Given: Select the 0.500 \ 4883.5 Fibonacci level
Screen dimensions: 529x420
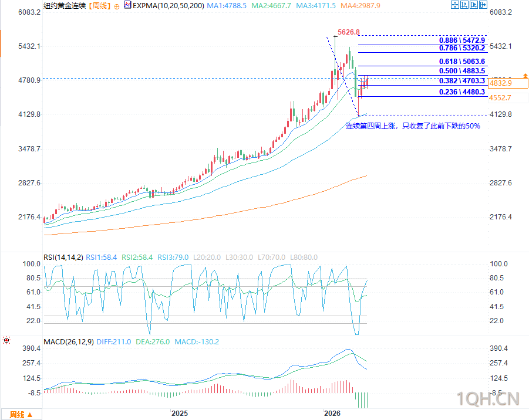Looking at the screenshot, I should click(462, 71).
